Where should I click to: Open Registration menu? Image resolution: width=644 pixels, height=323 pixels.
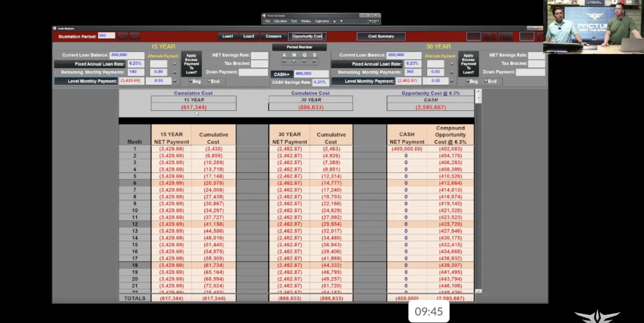[322, 21]
